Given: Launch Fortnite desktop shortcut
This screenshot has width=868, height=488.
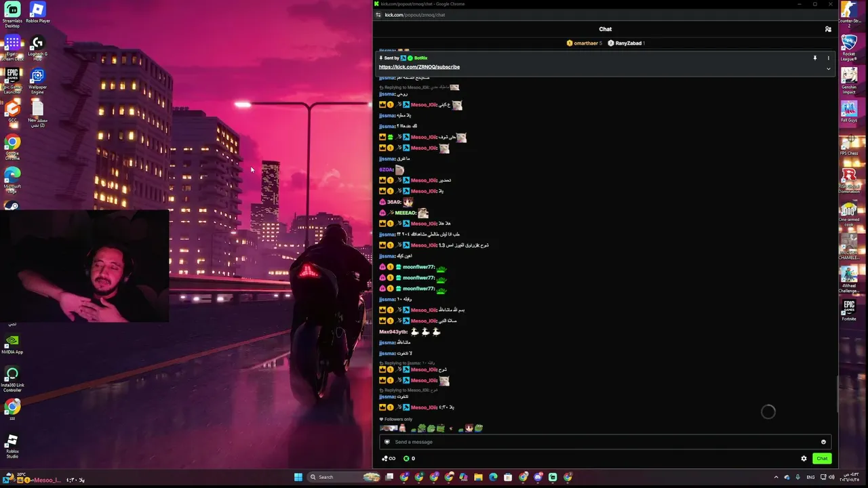Looking at the screenshot, I should pos(849,310).
